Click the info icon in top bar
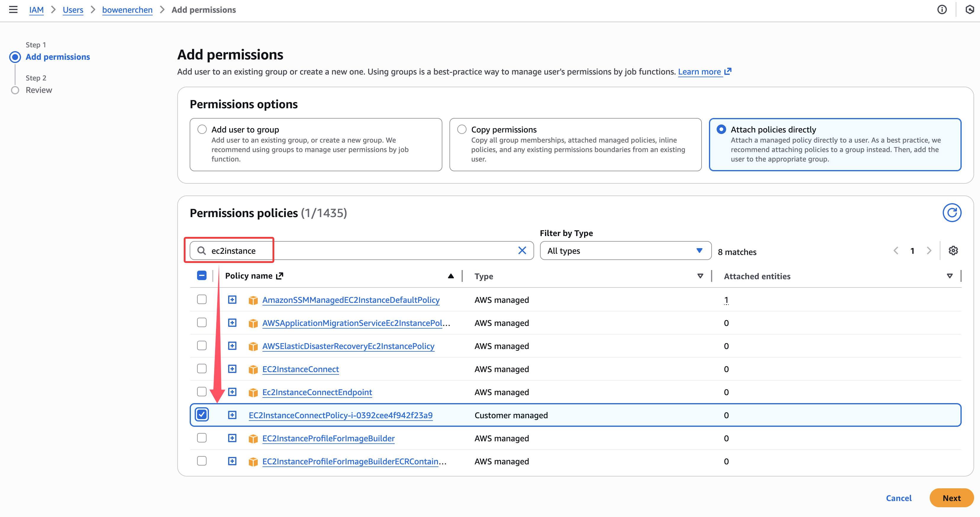Image resolution: width=980 pixels, height=517 pixels. click(x=942, y=9)
